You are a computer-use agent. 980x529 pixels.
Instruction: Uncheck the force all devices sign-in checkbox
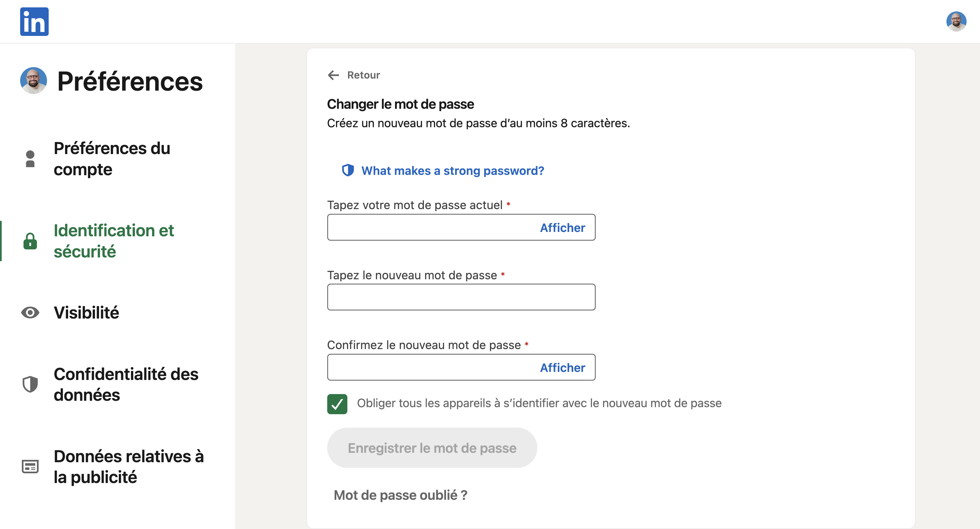coord(337,404)
